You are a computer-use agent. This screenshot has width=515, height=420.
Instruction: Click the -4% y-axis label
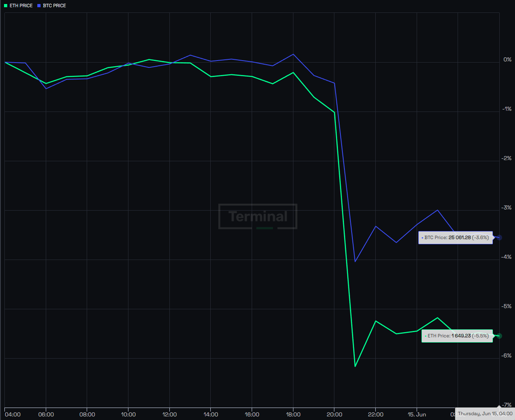click(507, 257)
